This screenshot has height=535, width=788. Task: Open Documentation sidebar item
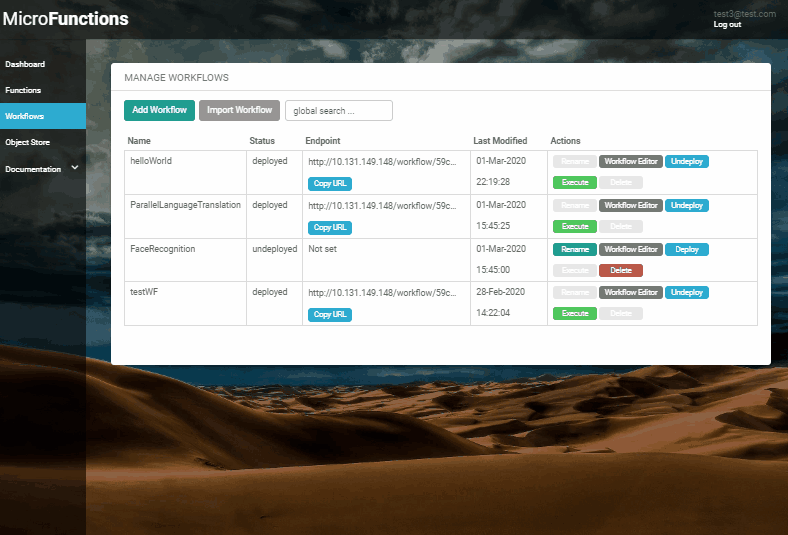pos(33,169)
